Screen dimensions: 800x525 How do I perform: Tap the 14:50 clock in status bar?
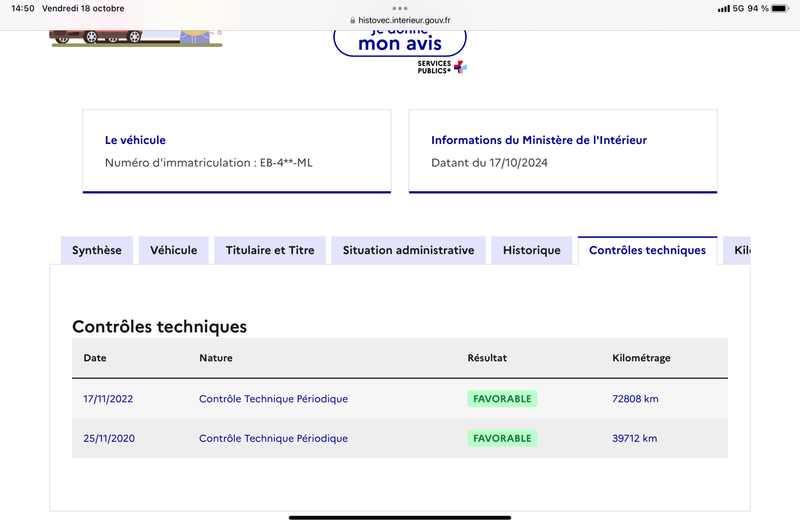click(x=22, y=9)
